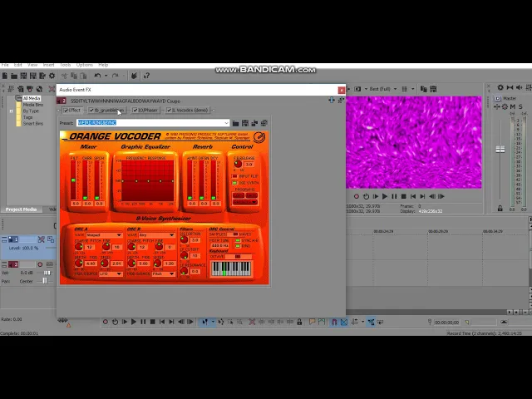Click the Master volume fader handle
The height and width of the screenshot is (399, 532).
(500, 150)
